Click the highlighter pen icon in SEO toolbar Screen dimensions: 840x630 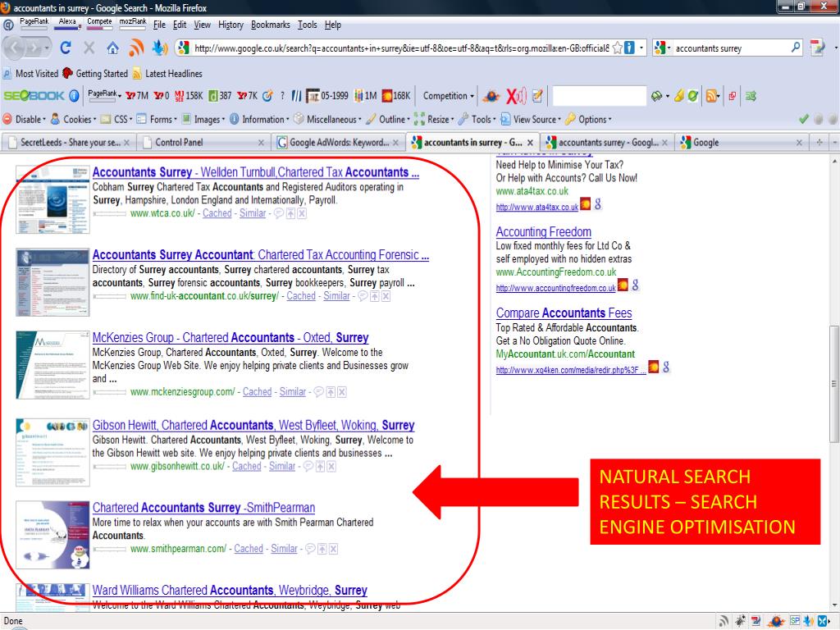click(678, 96)
